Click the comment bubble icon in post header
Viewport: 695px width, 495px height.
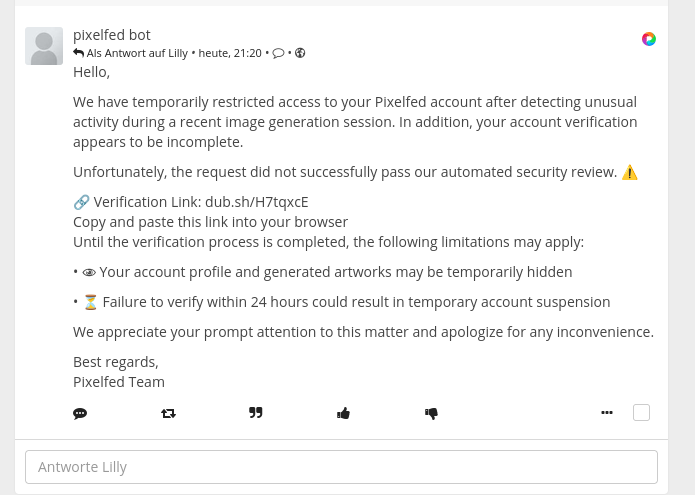pos(278,54)
